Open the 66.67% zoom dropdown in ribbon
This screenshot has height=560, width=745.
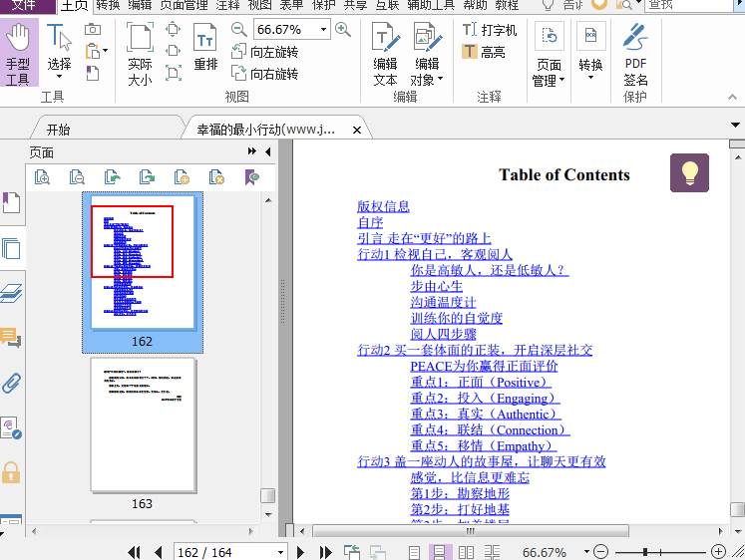pyautogui.click(x=323, y=30)
